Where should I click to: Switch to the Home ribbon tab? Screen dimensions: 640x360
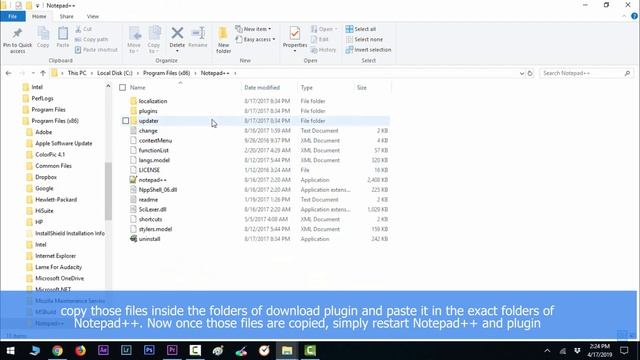[39, 16]
